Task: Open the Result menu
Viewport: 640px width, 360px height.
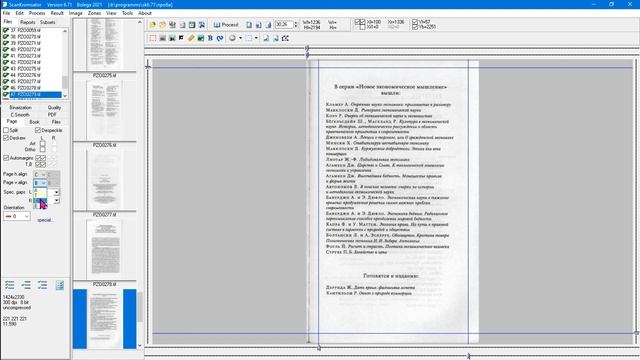Action: [x=57, y=13]
